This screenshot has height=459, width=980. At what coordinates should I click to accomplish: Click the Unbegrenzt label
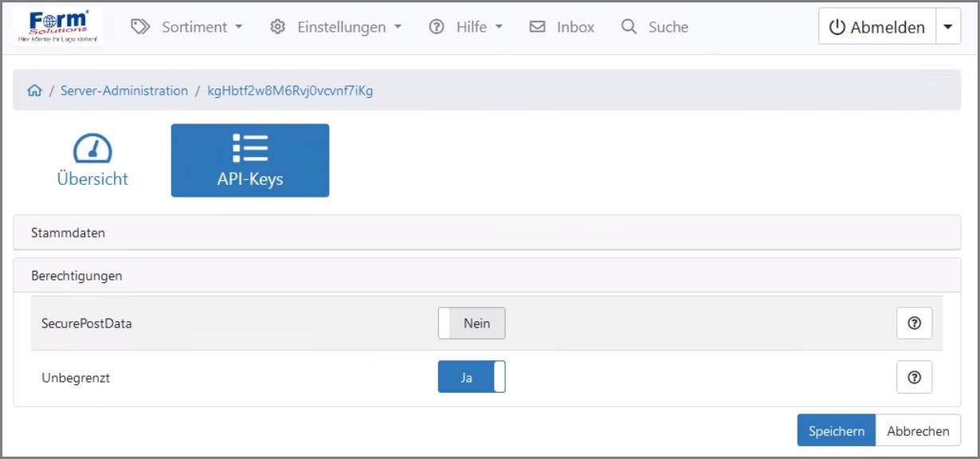76,378
